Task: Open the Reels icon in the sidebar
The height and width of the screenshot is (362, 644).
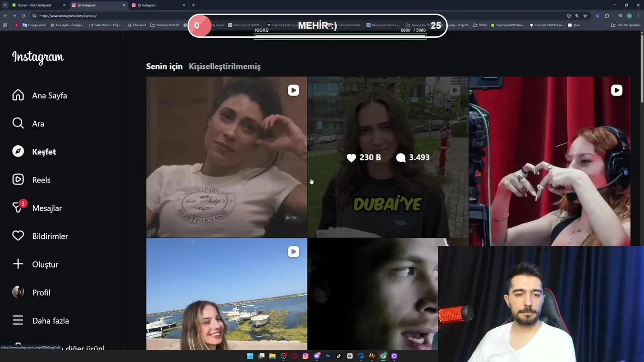Action: [x=18, y=180]
